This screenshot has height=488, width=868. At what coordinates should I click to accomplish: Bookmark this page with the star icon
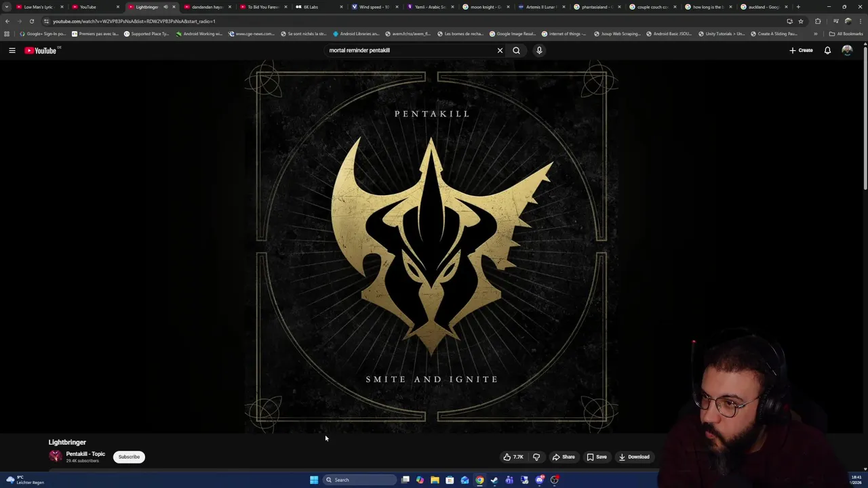point(801,21)
